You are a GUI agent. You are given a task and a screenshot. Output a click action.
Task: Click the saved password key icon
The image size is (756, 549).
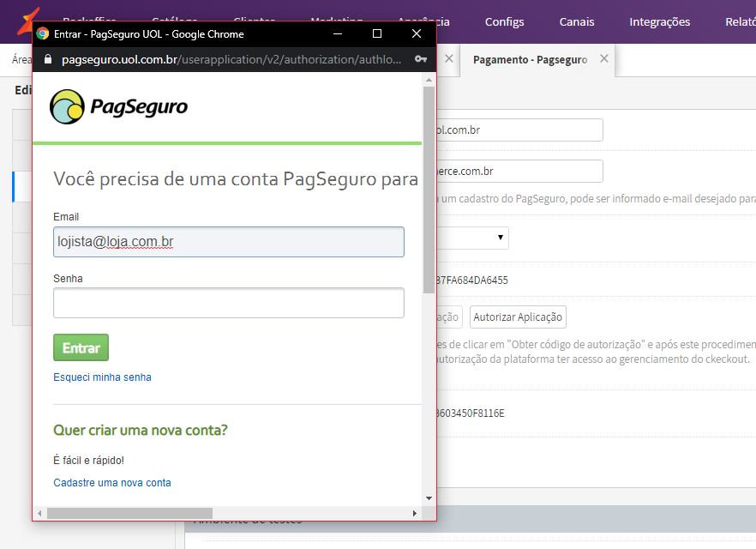coord(420,59)
